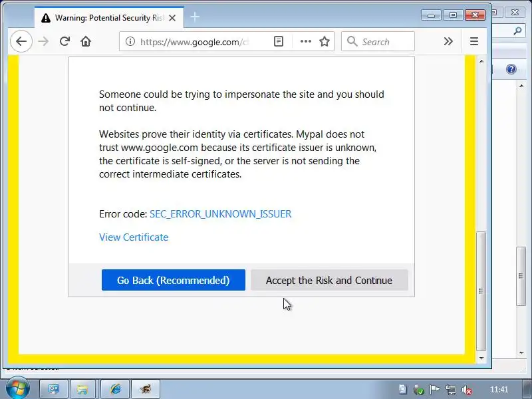
Task: Open the SEC_ERROR_UNKNOWN_ISSUER error code link
Action: pos(221,214)
